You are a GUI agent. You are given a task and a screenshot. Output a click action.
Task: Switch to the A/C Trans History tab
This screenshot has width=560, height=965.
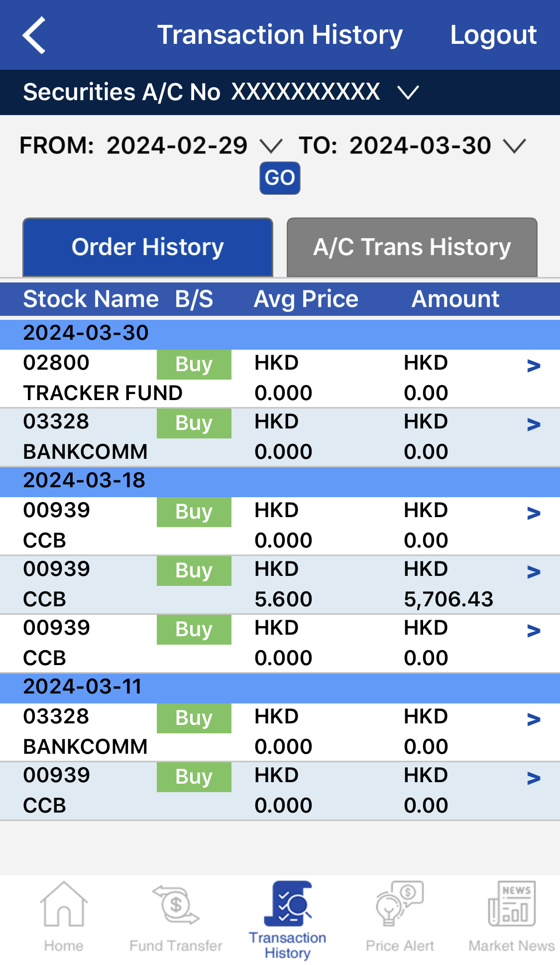click(x=412, y=247)
